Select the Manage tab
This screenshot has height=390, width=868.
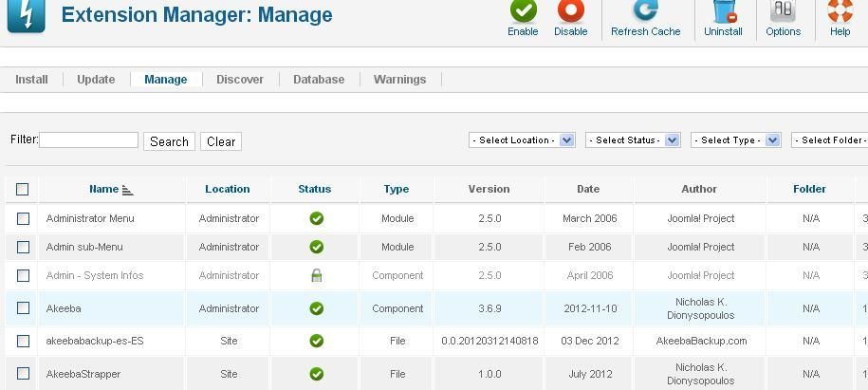(x=165, y=79)
